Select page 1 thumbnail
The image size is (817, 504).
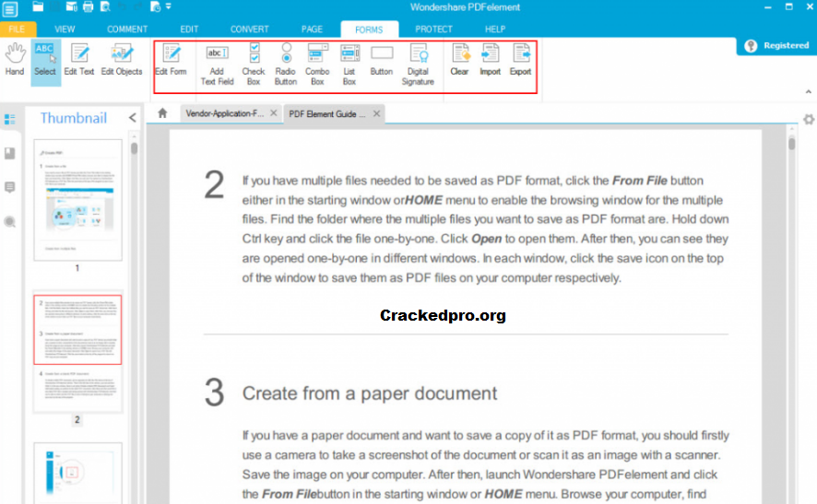[78, 200]
